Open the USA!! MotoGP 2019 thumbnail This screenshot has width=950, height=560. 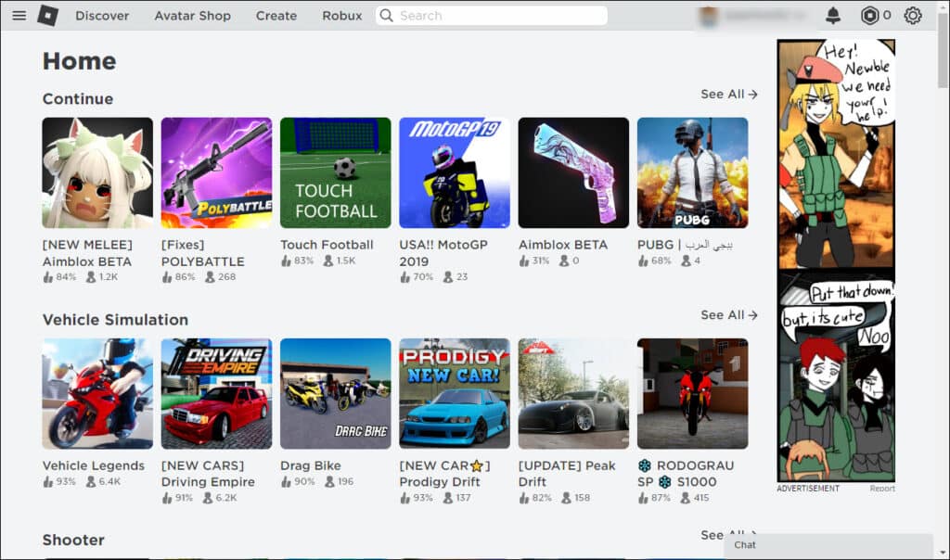(x=455, y=172)
